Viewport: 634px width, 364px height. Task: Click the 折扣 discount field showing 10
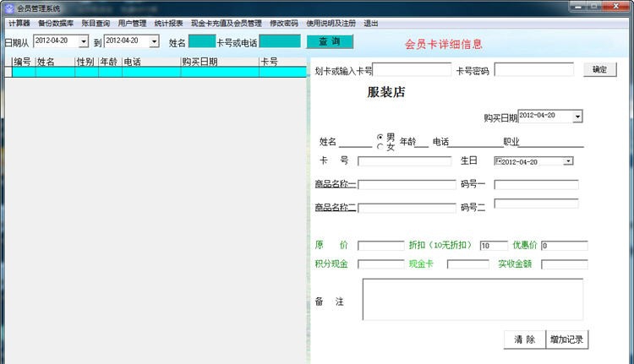(x=494, y=246)
